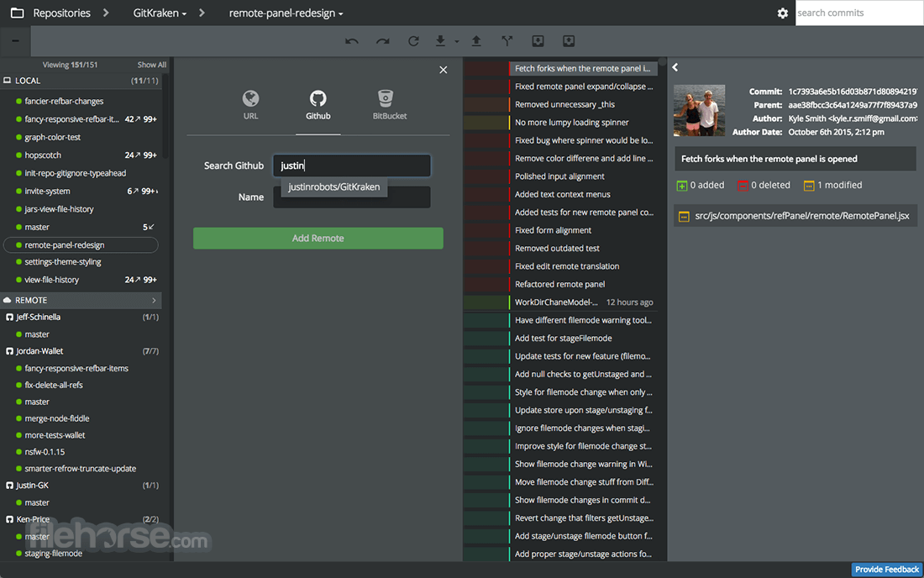
Task: Click the Provide Feedback button
Action: tap(887, 569)
